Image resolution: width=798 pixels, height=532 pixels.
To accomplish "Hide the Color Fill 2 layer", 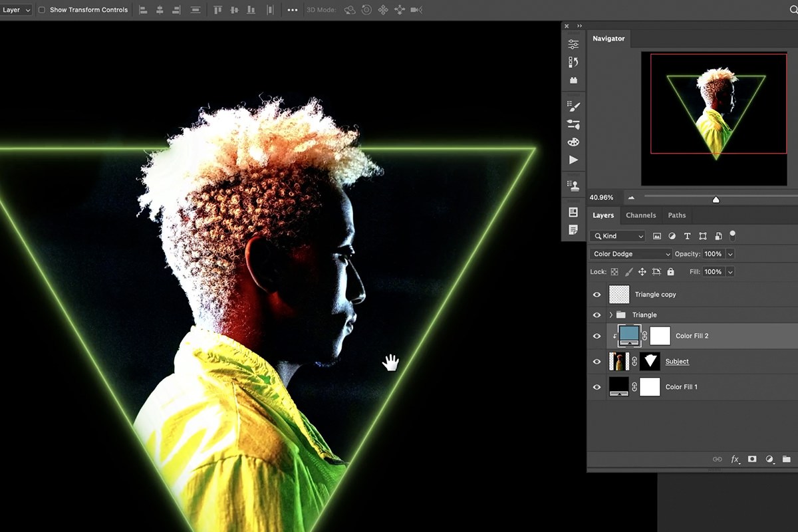I will [x=597, y=336].
